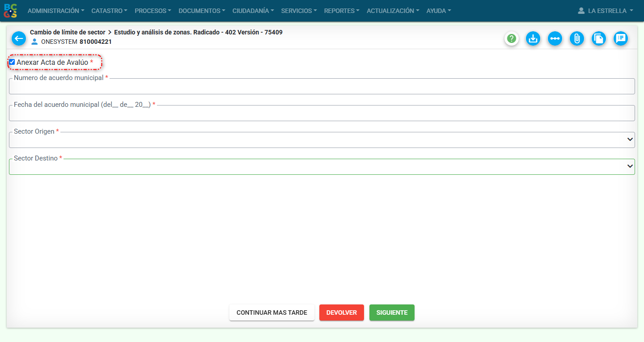Expand the Sector Origen dropdown
Image resolution: width=644 pixels, height=342 pixels.
point(322,140)
